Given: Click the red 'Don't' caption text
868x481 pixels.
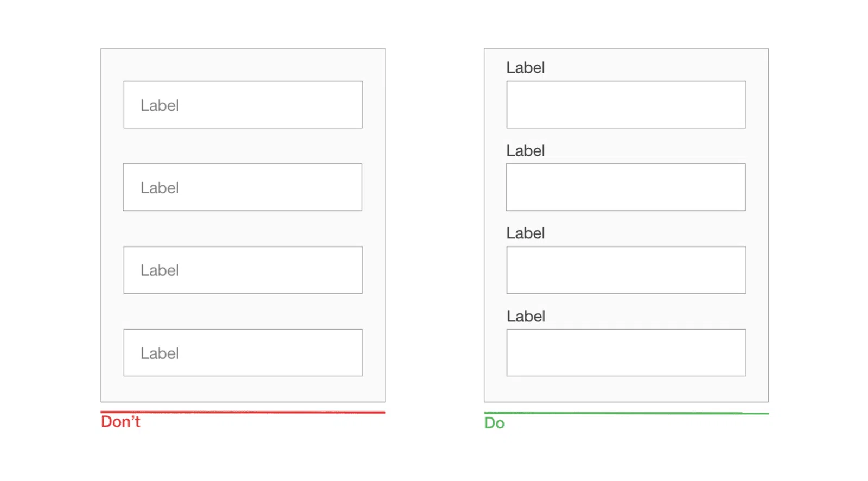Looking at the screenshot, I should coord(120,422).
